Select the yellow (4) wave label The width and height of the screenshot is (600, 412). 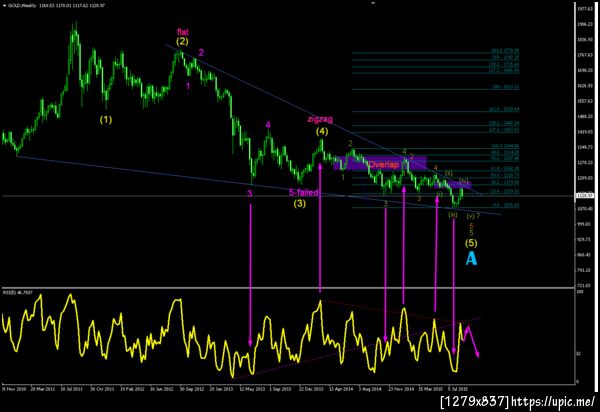pyautogui.click(x=322, y=131)
